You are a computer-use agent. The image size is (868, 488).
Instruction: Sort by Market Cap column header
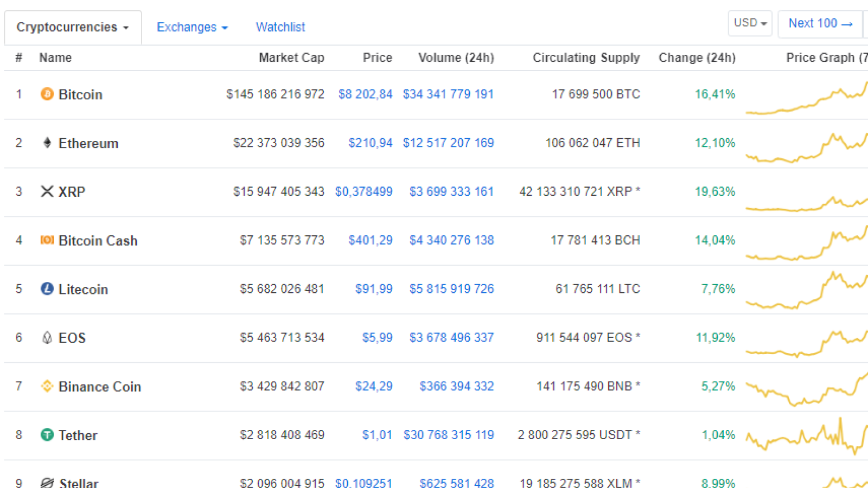(291, 57)
